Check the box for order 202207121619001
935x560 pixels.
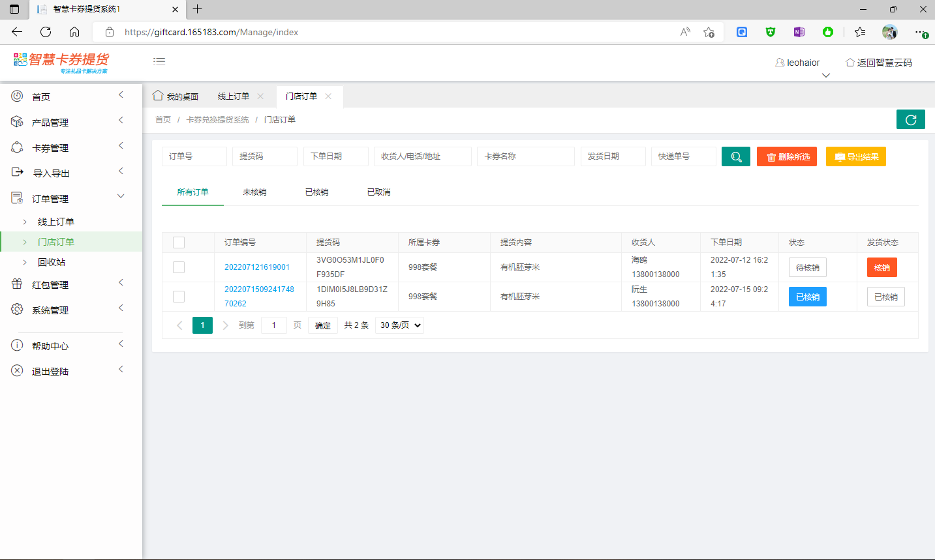(x=179, y=267)
